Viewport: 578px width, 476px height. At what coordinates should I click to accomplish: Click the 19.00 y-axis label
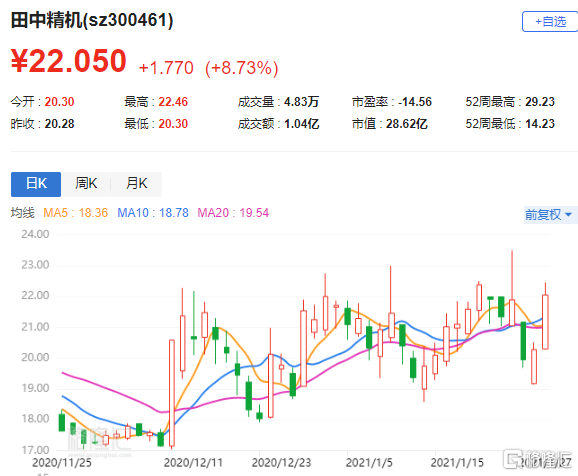point(35,388)
